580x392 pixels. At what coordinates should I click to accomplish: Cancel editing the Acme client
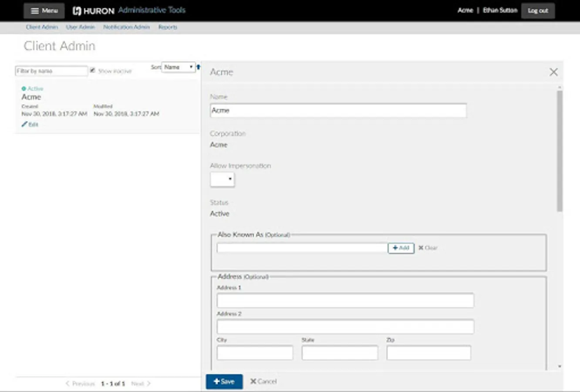coord(263,382)
